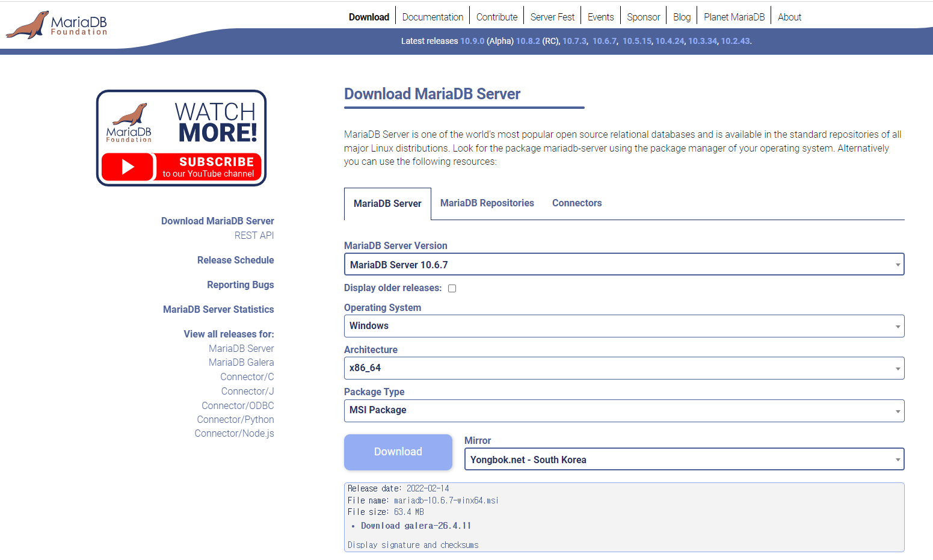Go to the Sponsor page

point(643,17)
